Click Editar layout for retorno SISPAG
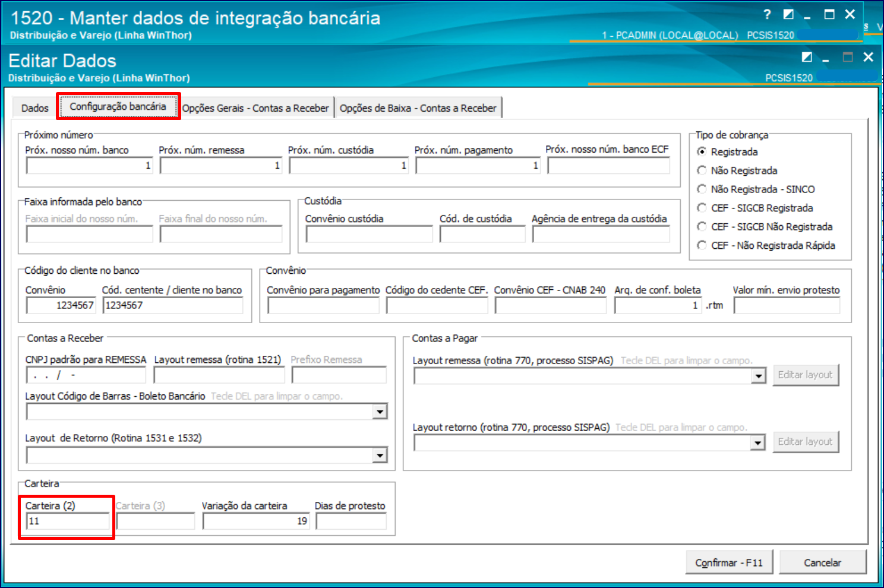 [806, 442]
